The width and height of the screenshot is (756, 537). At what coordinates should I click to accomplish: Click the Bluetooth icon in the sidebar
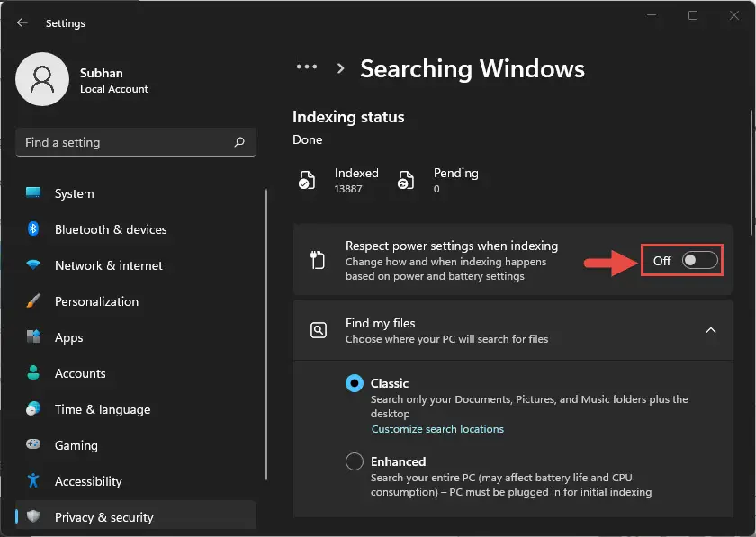(33, 229)
